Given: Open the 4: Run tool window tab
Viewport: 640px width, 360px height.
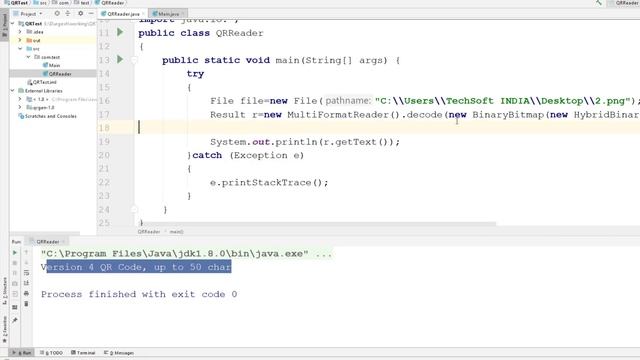Looking at the screenshot, I should point(22,353).
